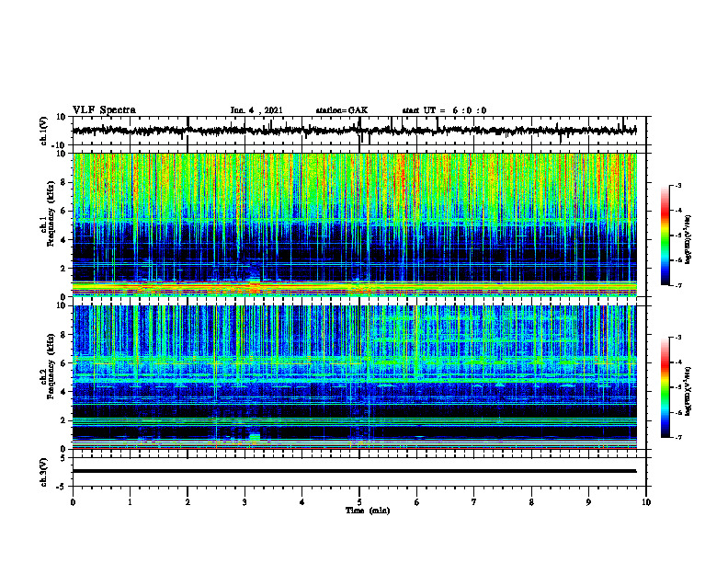Click the "8" kHz tick of the ch.1 spectrogram
Screen dimensions: 728x563
pyautogui.click(x=64, y=182)
